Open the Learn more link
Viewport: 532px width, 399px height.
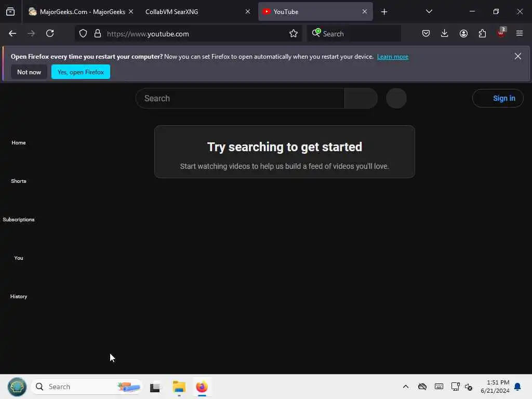pyautogui.click(x=393, y=57)
